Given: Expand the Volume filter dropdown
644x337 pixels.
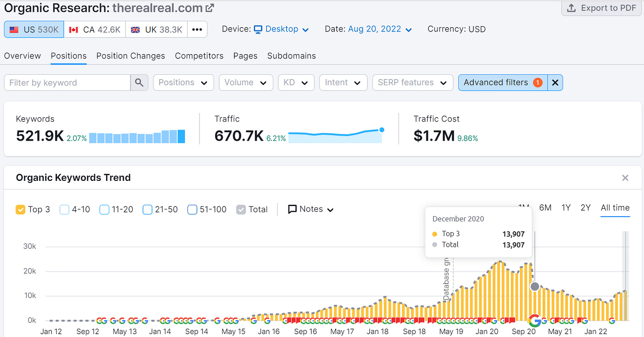Looking at the screenshot, I should [246, 82].
